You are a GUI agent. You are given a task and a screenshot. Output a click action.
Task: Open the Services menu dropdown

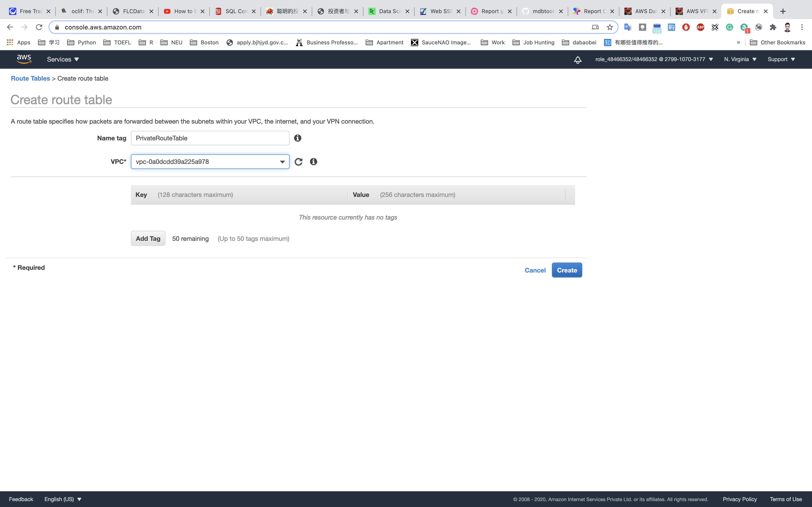point(63,59)
